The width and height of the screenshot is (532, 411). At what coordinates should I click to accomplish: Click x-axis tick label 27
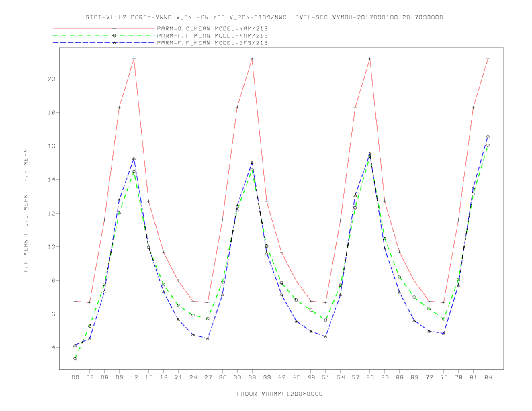click(208, 377)
